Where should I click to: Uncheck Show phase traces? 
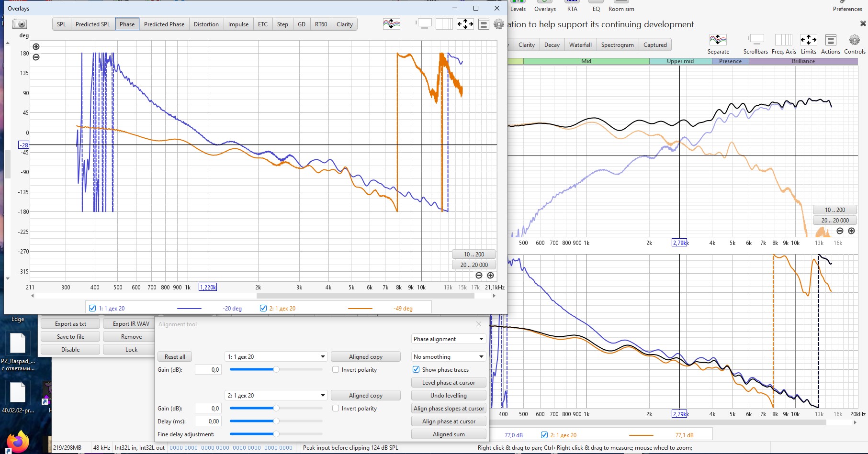(x=416, y=369)
